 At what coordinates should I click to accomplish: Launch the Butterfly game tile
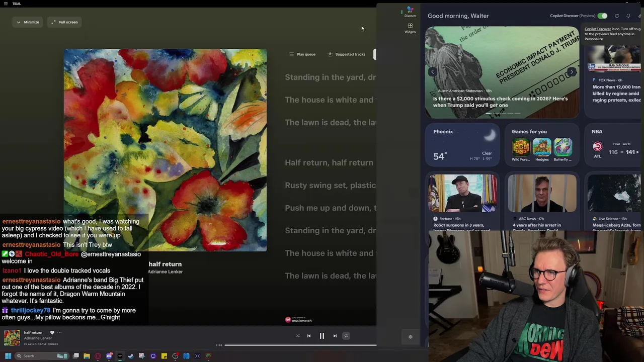point(562,150)
